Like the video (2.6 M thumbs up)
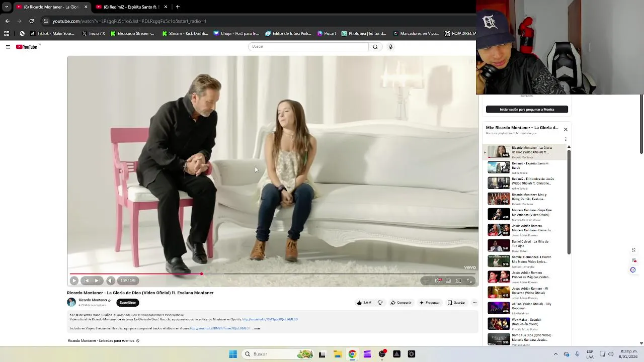This screenshot has height=362, width=644. [364, 303]
